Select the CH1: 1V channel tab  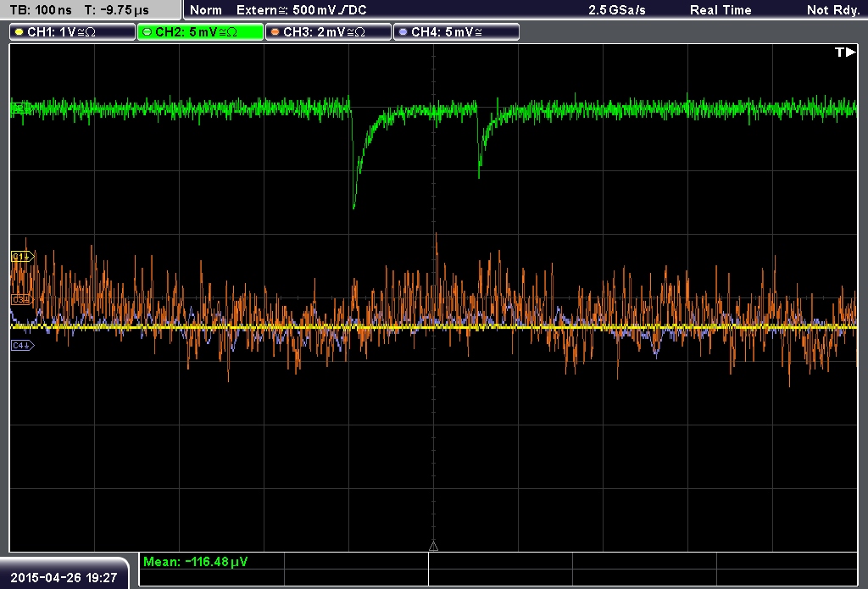coord(73,32)
